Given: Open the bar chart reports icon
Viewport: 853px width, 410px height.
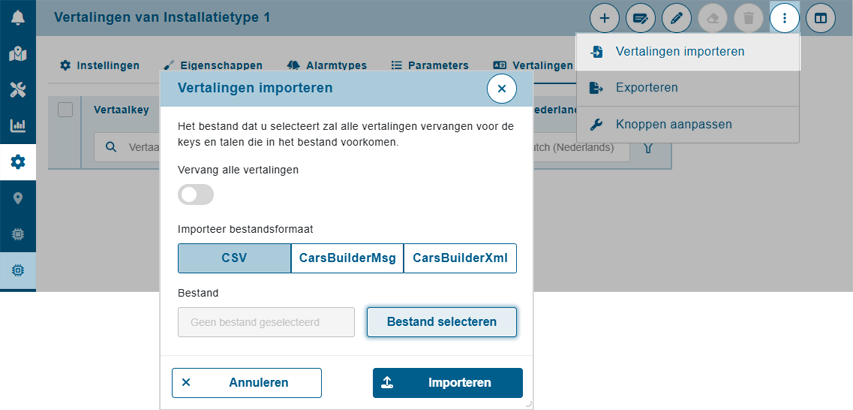Looking at the screenshot, I should click(x=18, y=126).
